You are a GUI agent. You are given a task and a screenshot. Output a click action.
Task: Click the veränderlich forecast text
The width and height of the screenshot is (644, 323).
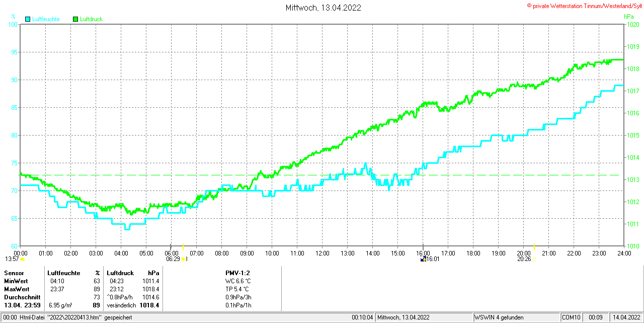pyautogui.click(x=121, y=305)
